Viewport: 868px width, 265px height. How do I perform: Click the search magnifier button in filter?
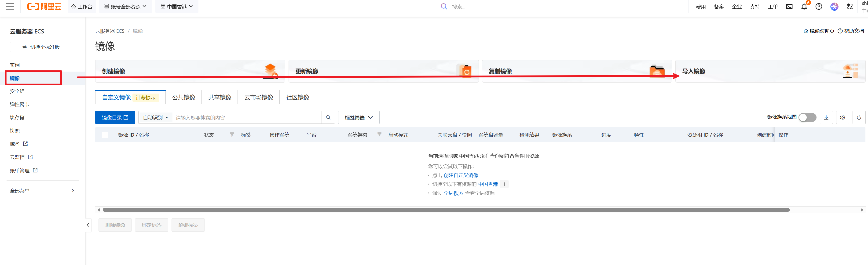(x=328, y=117)
